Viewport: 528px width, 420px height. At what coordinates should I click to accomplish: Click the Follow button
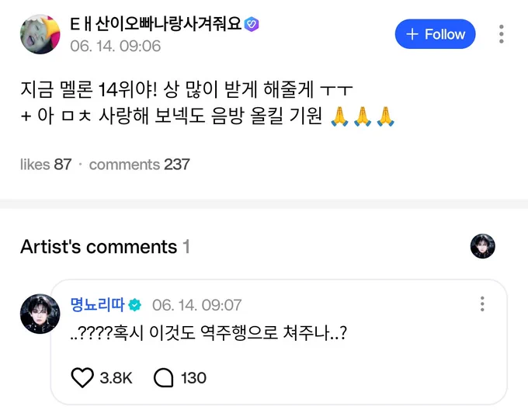click(x=435, y=34)
